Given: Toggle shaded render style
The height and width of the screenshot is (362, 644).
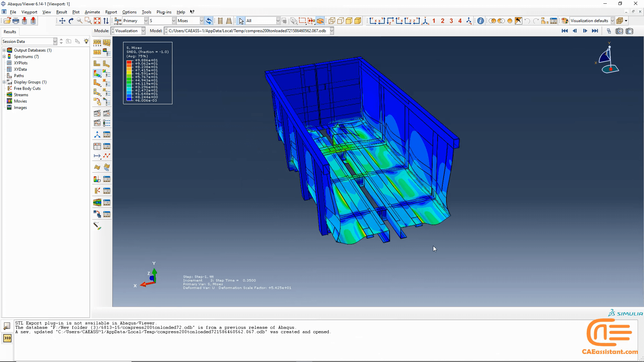Looking at the screenshot, I should point(358,21).
